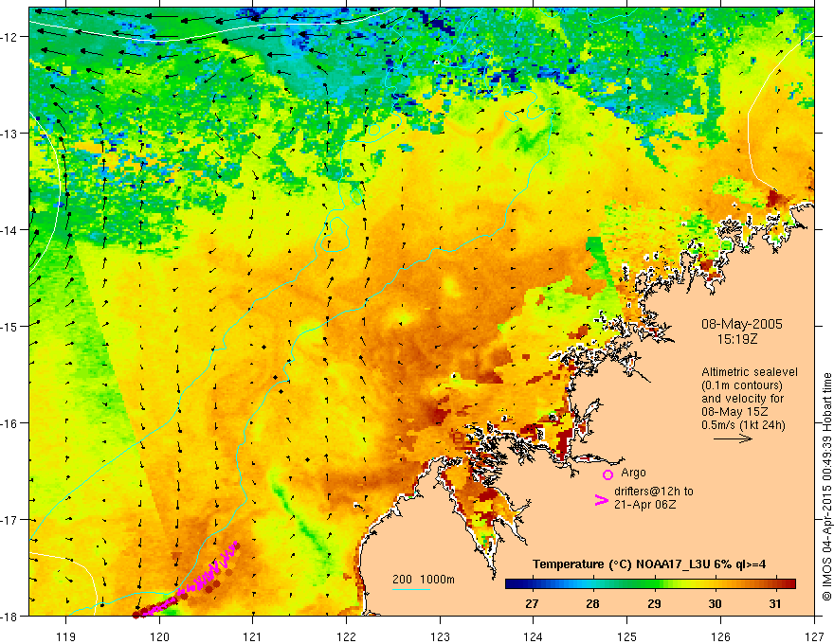Click longitude axis label 126
Viewport: 834px width, 644px height.
coord(720,636)
